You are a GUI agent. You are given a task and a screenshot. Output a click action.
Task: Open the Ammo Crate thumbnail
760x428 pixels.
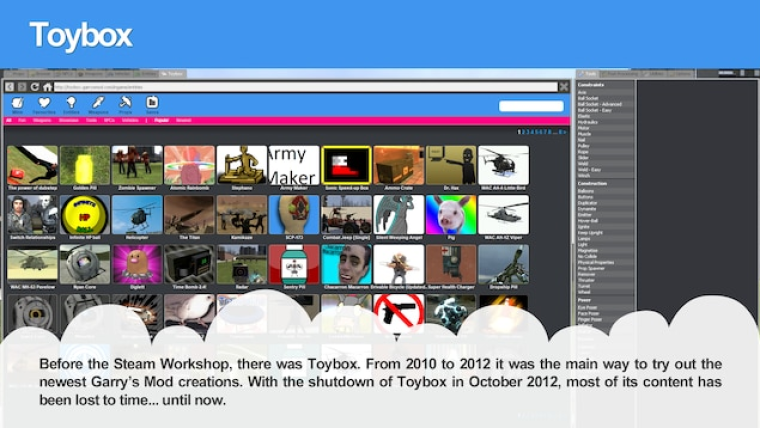(399, 165)
